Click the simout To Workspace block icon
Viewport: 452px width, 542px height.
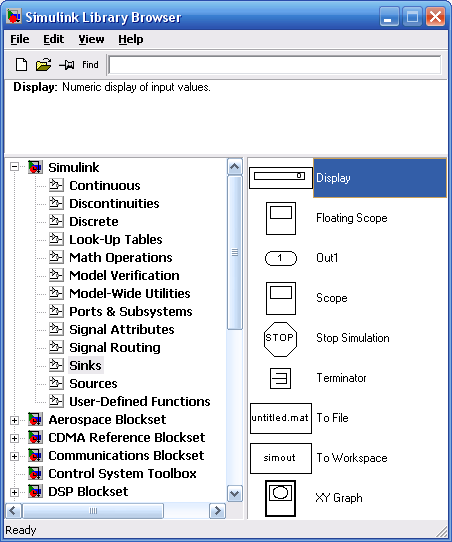(281, 458)
